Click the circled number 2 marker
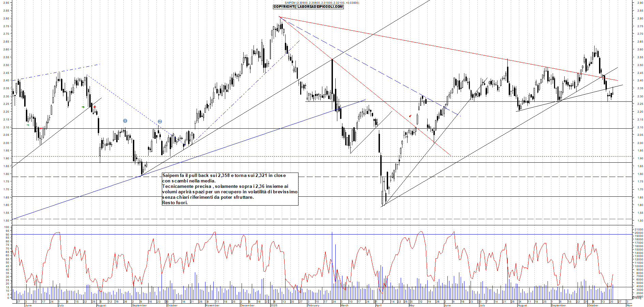Screen dimensions: 644x307 pos(160,122)
